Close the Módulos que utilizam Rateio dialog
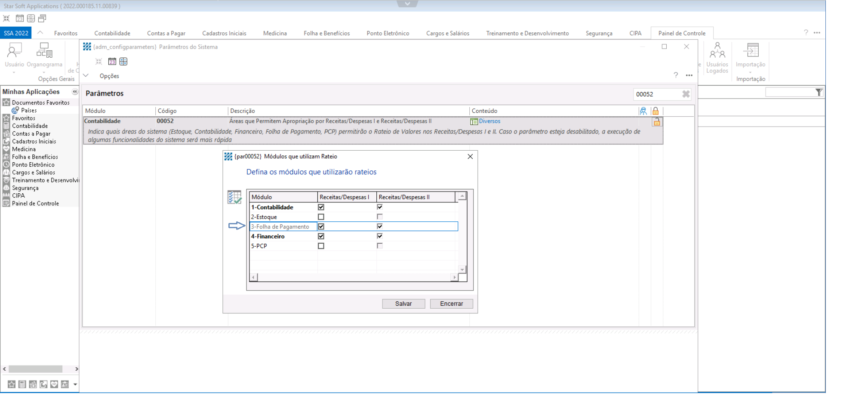This screenshot has height=406, width=868. (470, 157)
